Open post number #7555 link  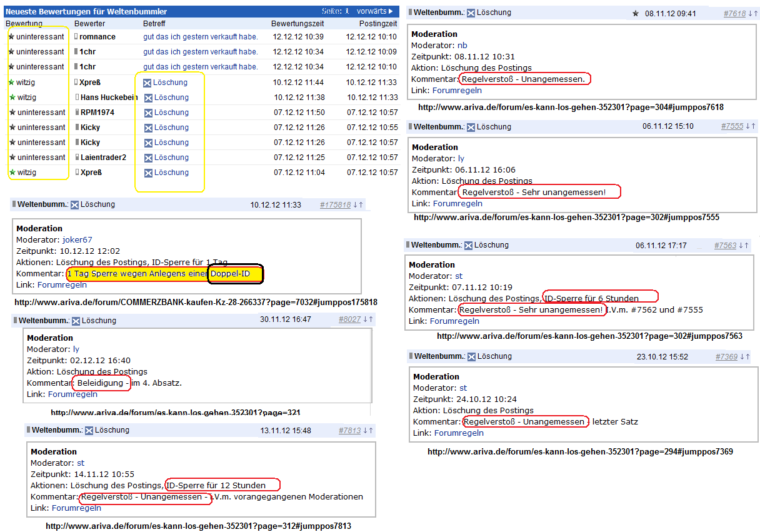point(732,126)
